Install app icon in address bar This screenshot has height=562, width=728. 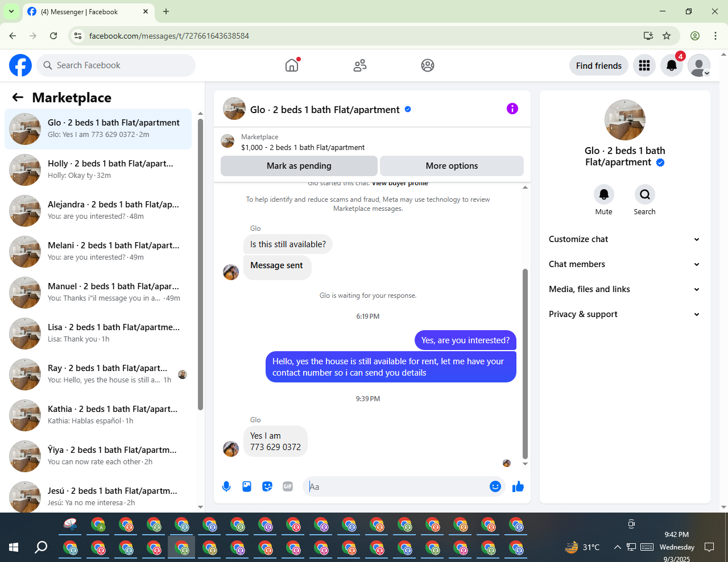(648, 36)
